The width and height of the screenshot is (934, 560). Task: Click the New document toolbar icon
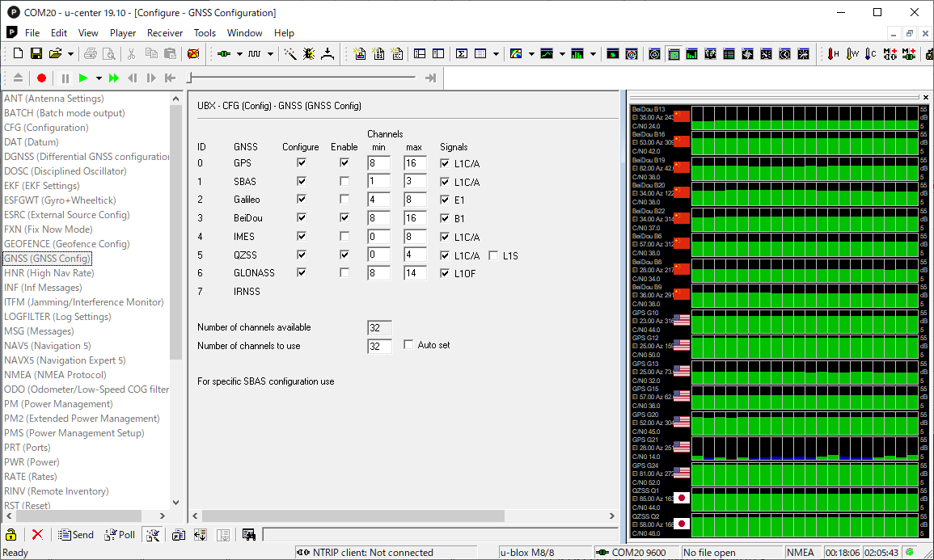(x=18, y=53)
